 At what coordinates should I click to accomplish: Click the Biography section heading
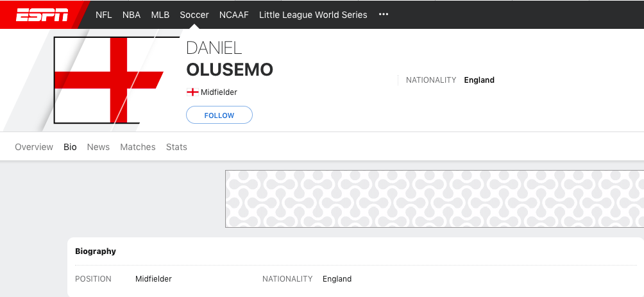(x=96, y=251)
